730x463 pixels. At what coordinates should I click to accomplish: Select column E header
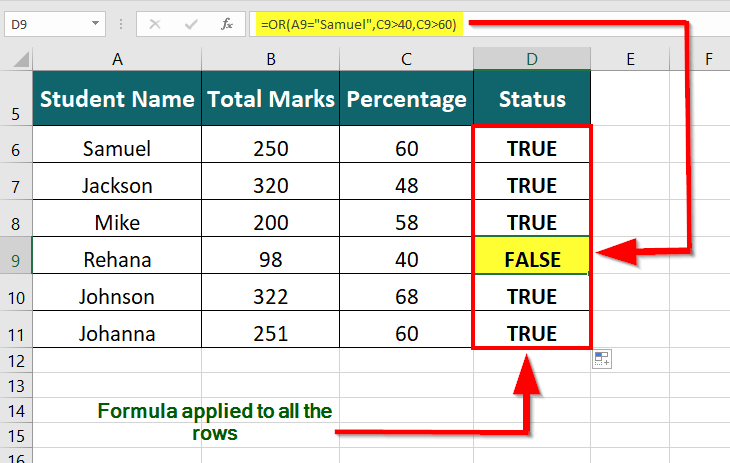630,59
